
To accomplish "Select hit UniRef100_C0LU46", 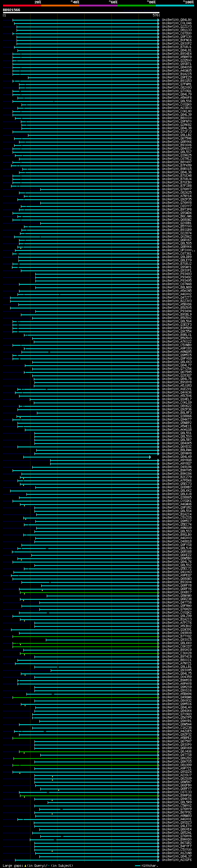I will pos(177,23).
